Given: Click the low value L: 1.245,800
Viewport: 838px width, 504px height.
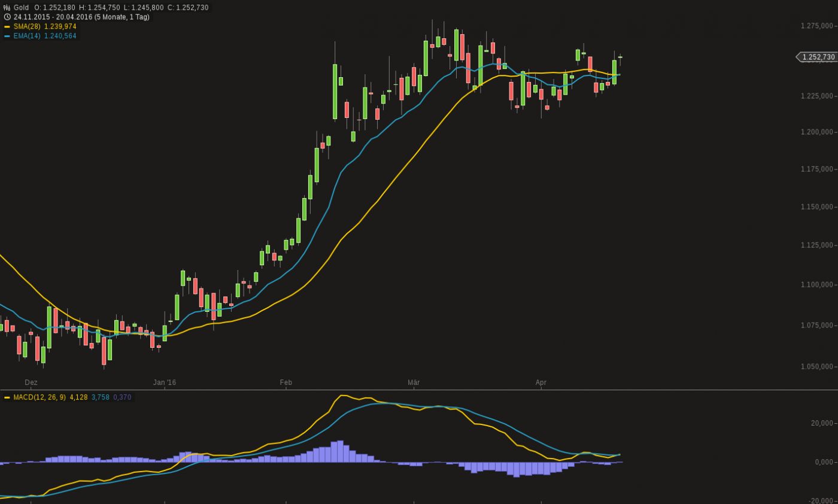Looking at the screenshot, I should (144, 8).
